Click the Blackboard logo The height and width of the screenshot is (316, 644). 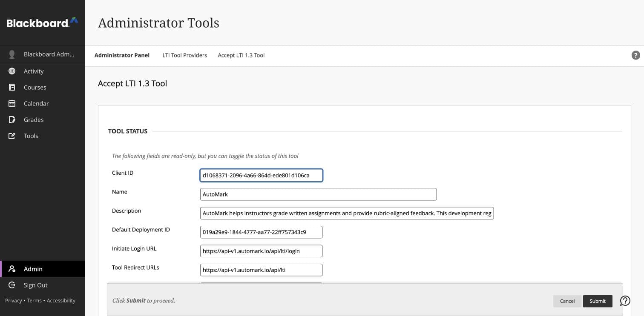[x=42, y=23]
